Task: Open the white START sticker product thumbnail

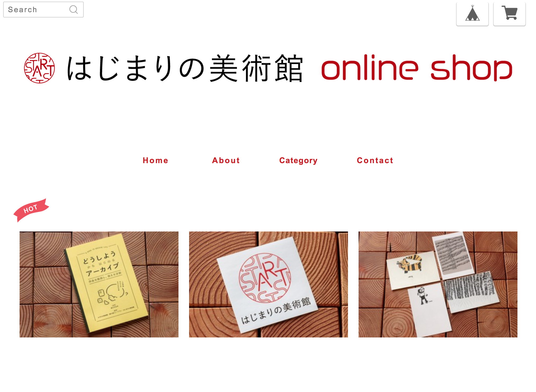Action: tap(269, 284)
